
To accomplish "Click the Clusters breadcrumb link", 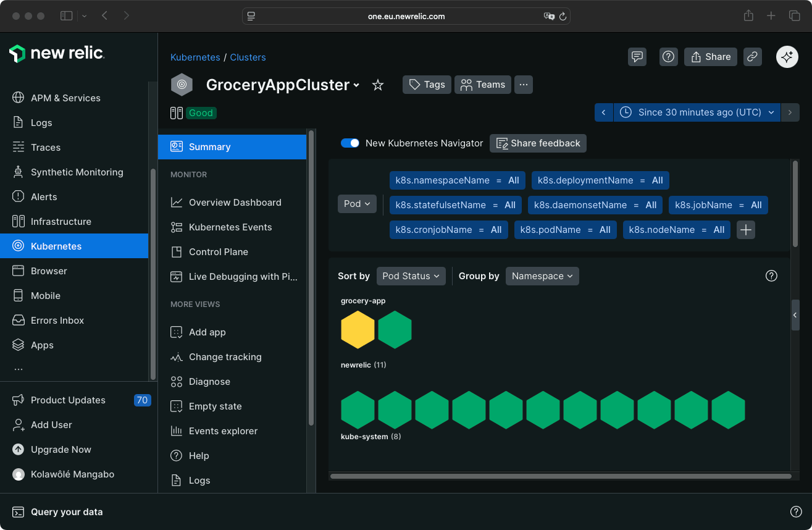I will pos(248,57).
